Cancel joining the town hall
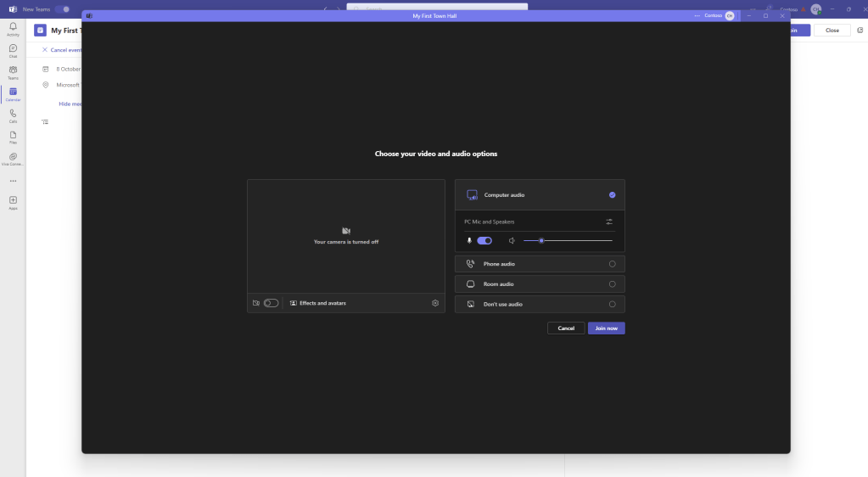 566,328
